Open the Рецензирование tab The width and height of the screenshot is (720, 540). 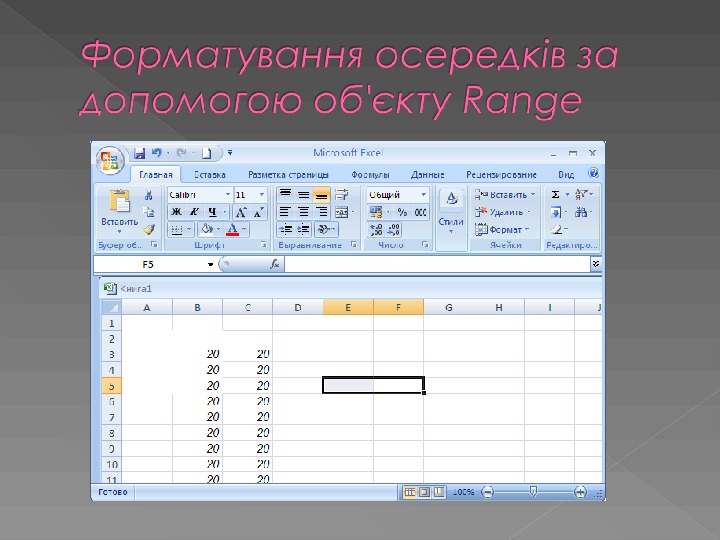click(501, 174)
